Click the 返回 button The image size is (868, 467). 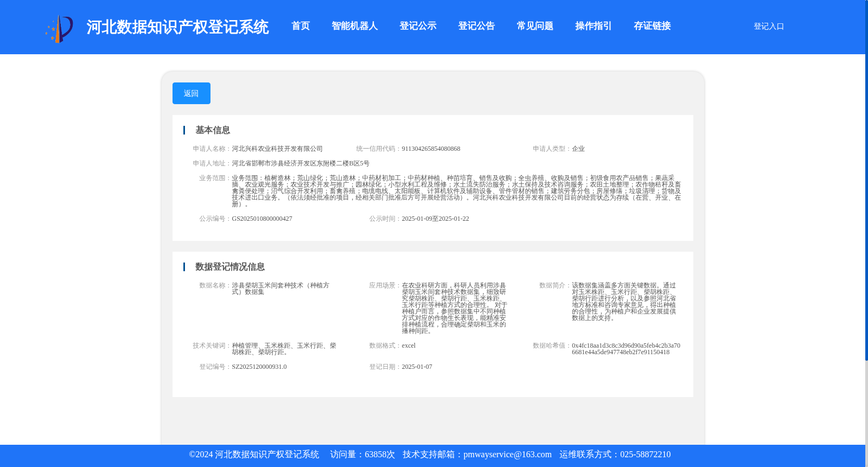192,93
